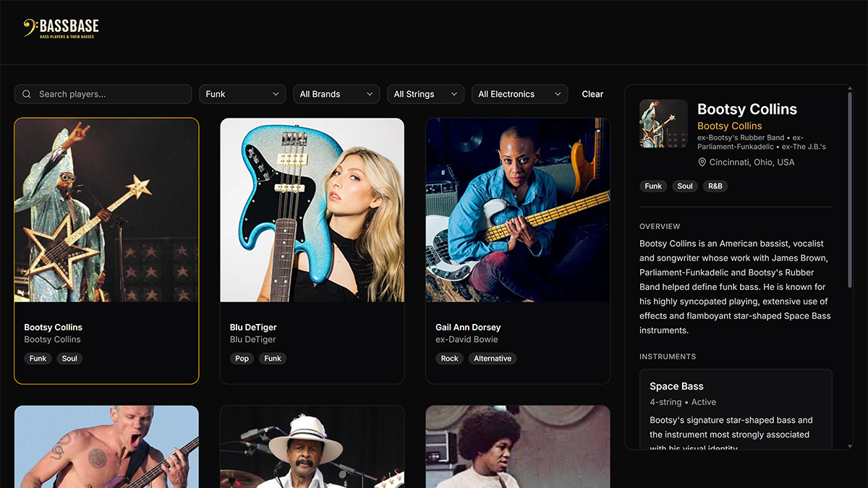
Task: Focus the Search players input field
Action: (103, 94)
